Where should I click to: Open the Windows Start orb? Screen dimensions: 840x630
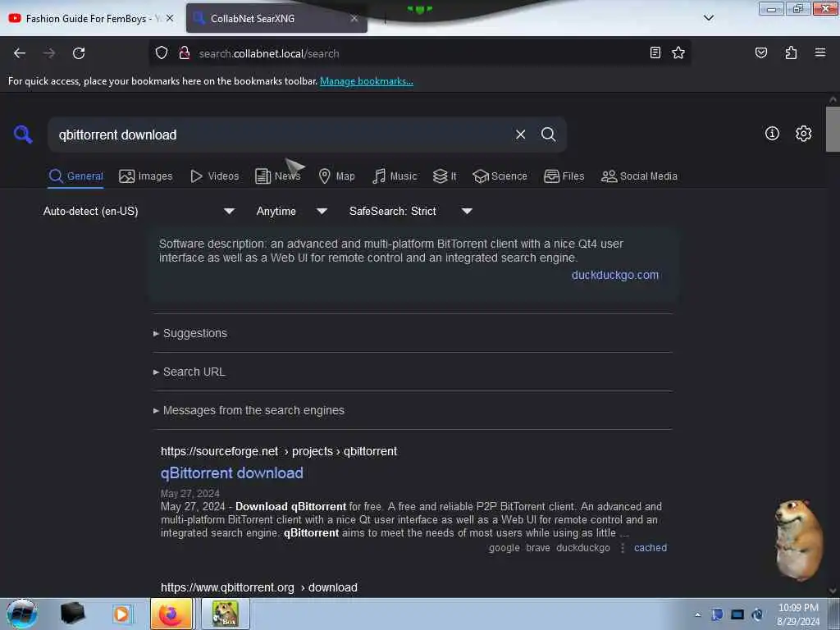click(x=21, y=614)
